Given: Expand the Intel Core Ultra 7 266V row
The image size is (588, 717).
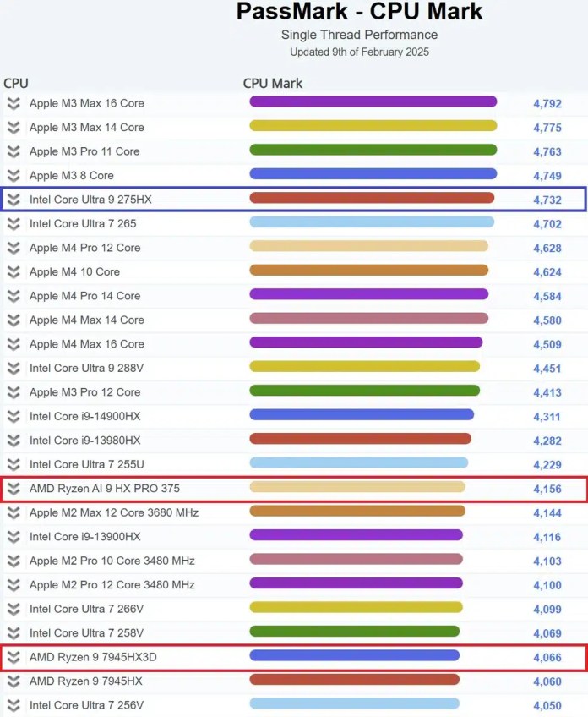Looking at the screenshot, I should tap(14, 609).
